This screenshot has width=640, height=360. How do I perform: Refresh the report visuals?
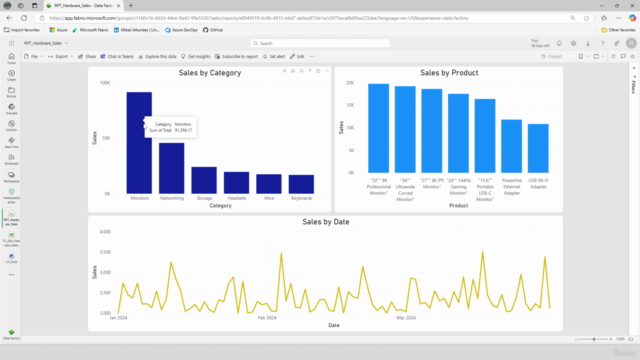click(x=613, y=56)
